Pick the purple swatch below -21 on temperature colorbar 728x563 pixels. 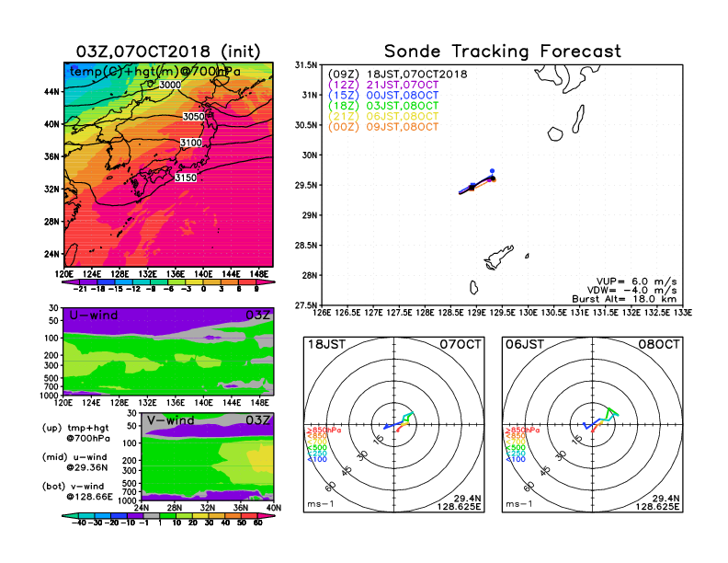(71, 282)
